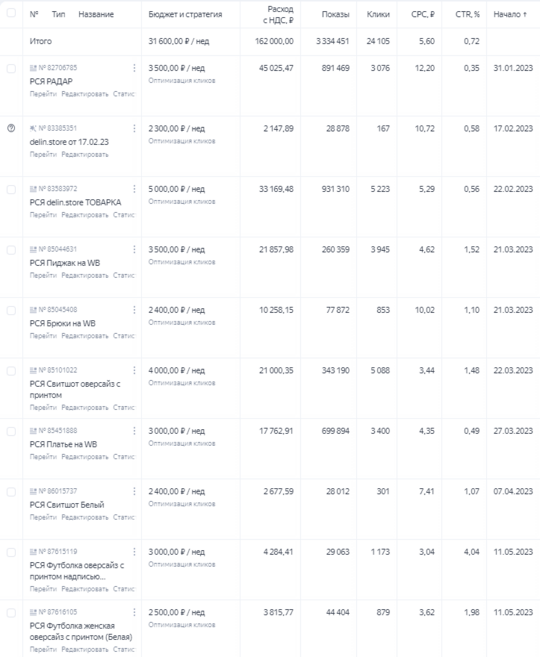Image resolution: width=540 pixels, height=657 pixels.
Task: Click the question-mark status icon beside delin.store campaign
Action: pyautogui.click(x=11, y=128)
